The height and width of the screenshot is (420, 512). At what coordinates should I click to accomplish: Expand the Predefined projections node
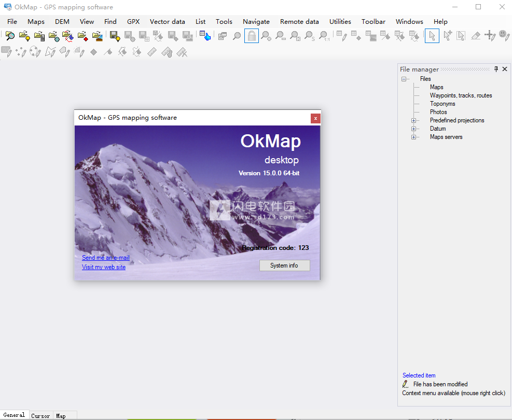pyautogui.click(x=414, y=120)
